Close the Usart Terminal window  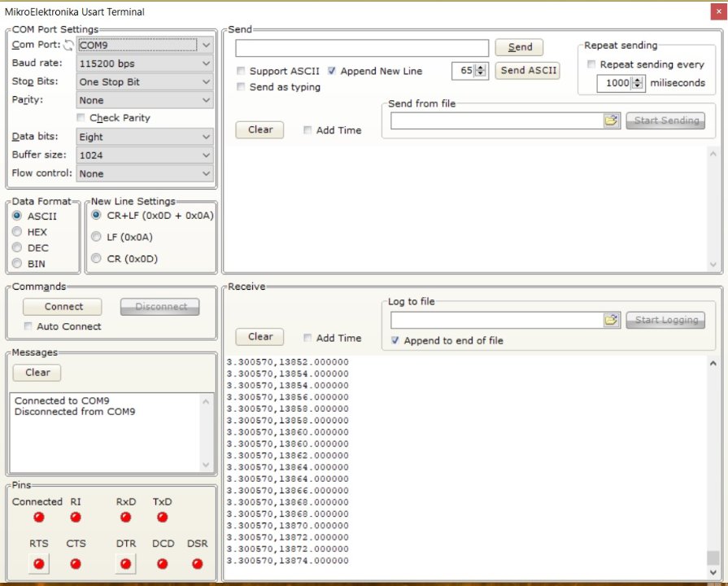pyautogui.click(x=719, y=11)
